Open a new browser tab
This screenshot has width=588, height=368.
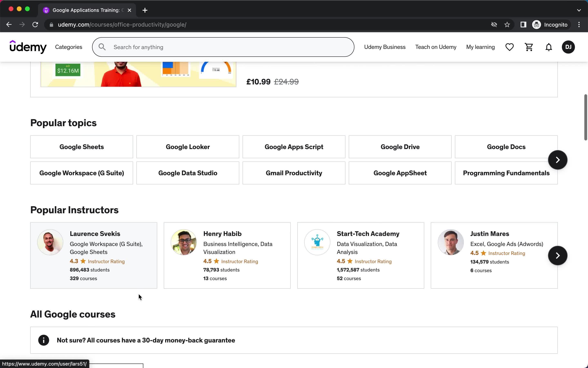point(145,10)
